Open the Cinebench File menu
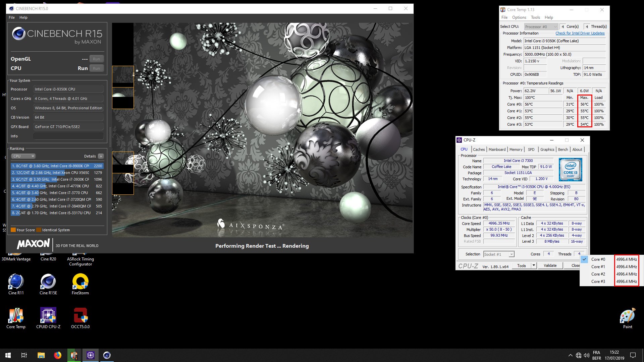The width and height of the screenshot is (644, 362). point(12,17)
